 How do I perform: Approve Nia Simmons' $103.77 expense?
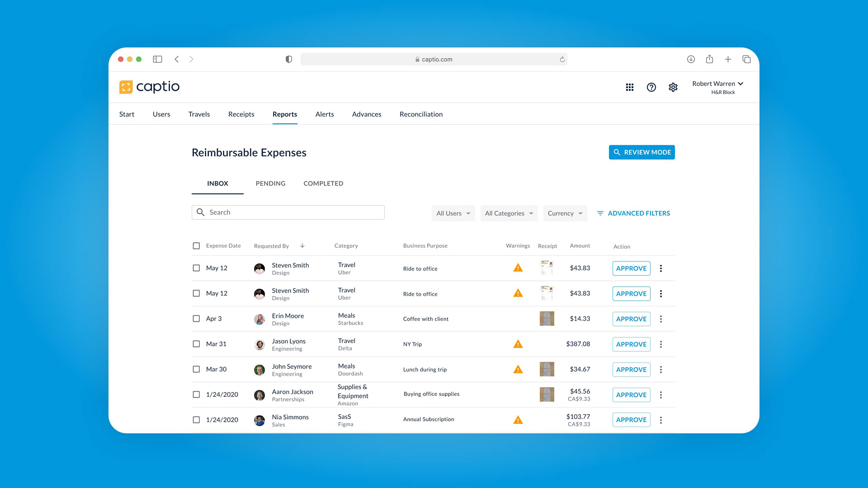tap(631, 420)
